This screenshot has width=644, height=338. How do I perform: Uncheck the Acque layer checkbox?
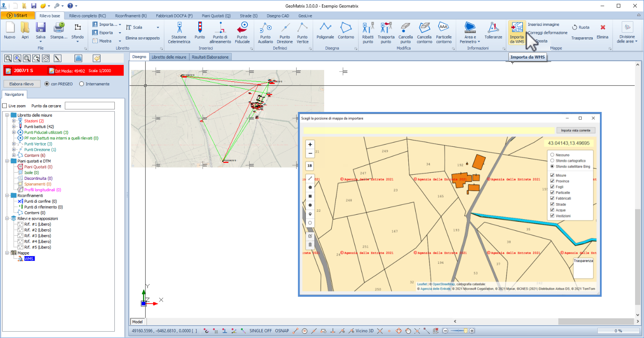[552, 210]
